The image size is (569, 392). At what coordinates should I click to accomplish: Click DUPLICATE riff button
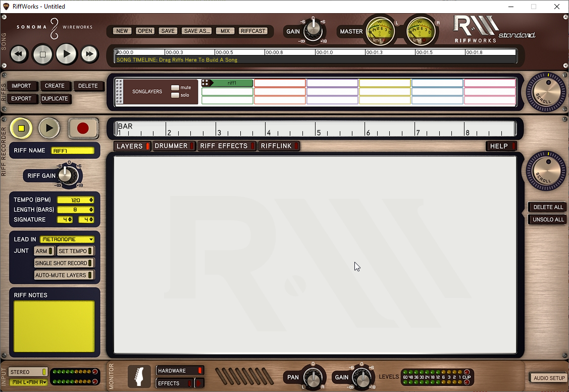click(x=55, y=98)
